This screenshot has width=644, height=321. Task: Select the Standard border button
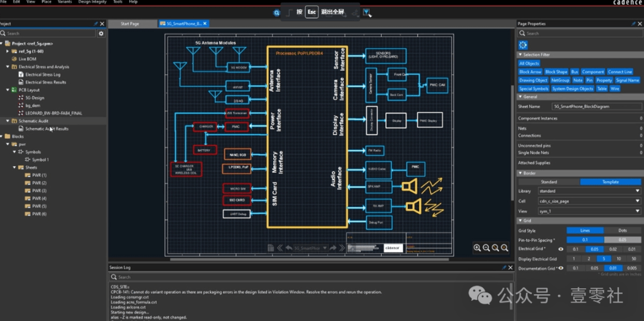point(549,182)
